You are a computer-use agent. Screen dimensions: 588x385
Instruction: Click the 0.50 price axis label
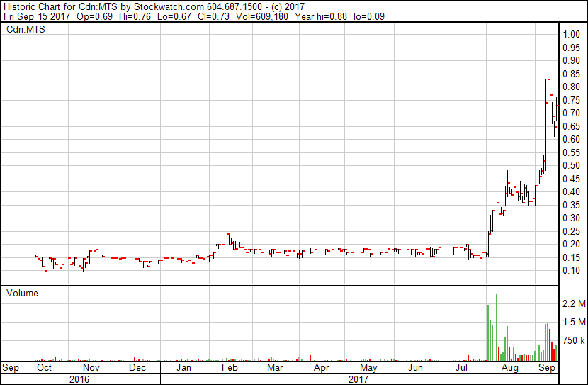[x=571, y=165]
